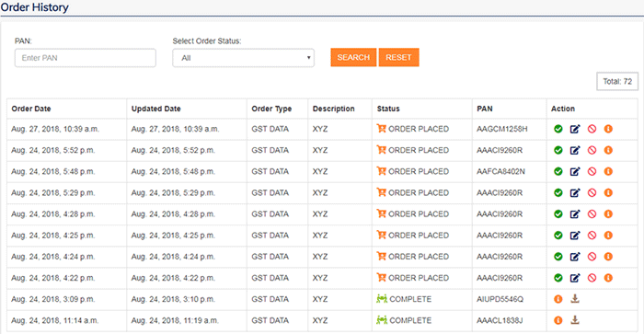Click orange info icon for 5:29 p.m. order
Viewport: 644px width, 334px height.
click(x=608, y=192)
